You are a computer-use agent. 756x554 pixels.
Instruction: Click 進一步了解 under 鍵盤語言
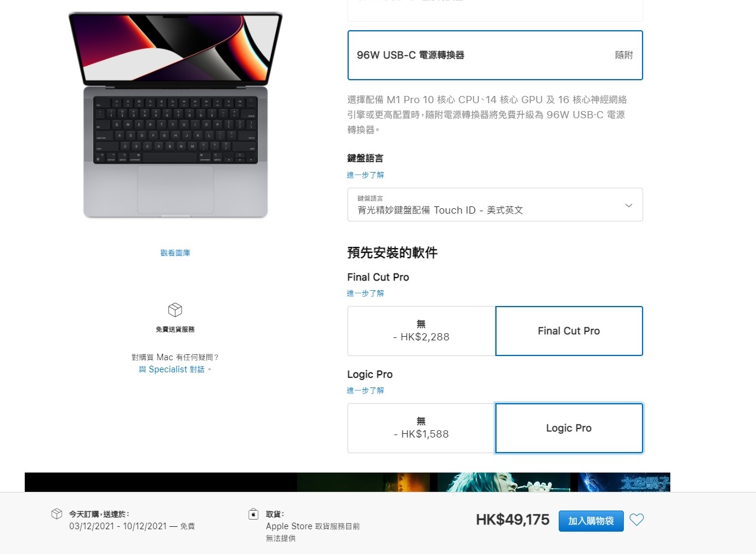366,175
